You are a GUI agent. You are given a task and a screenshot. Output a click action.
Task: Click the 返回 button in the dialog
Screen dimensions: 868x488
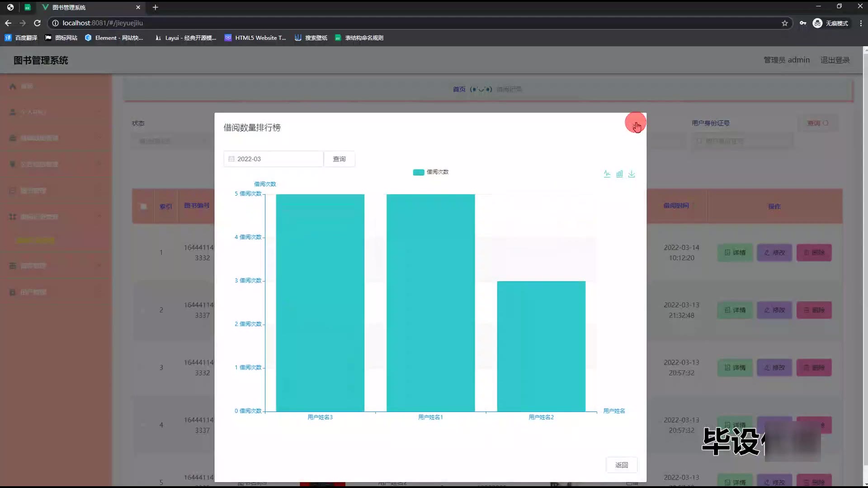tap(622, 465)
